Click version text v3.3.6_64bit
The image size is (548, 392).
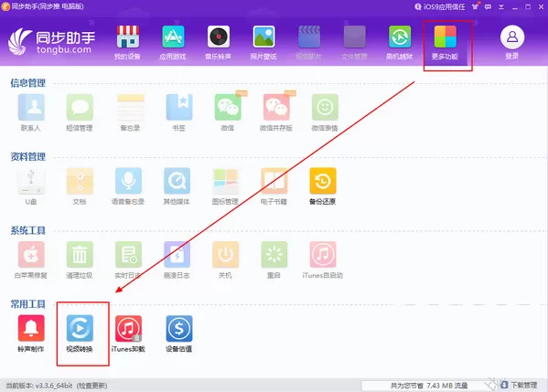tap(54, 386)
